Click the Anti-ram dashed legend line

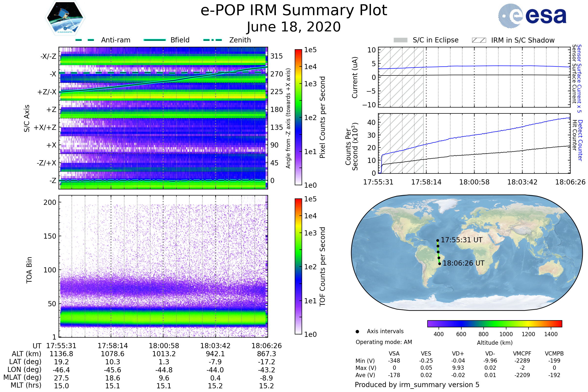[85, 40]
